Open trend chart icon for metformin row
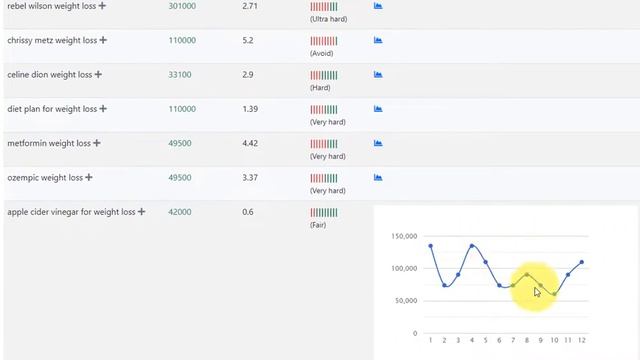 (378, 143)
